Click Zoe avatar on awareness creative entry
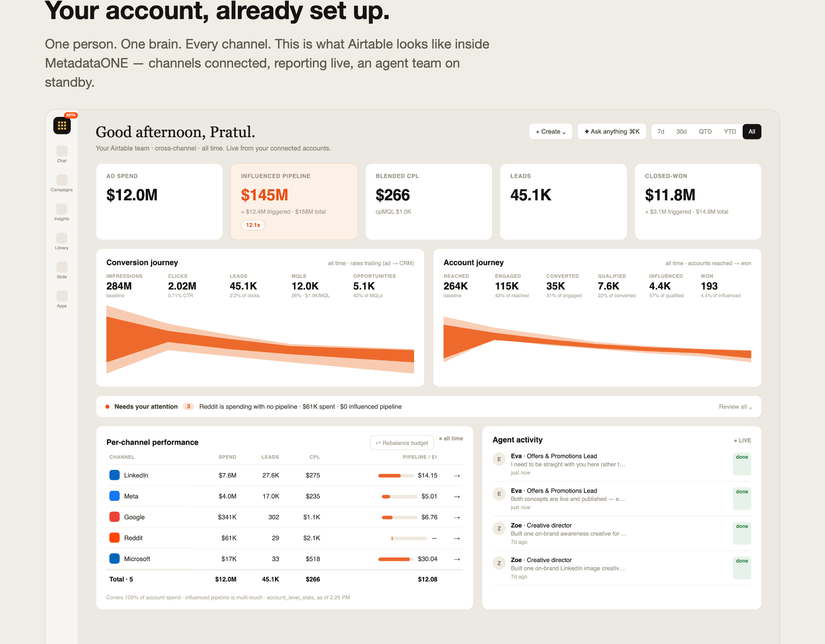 coord(499,528)
